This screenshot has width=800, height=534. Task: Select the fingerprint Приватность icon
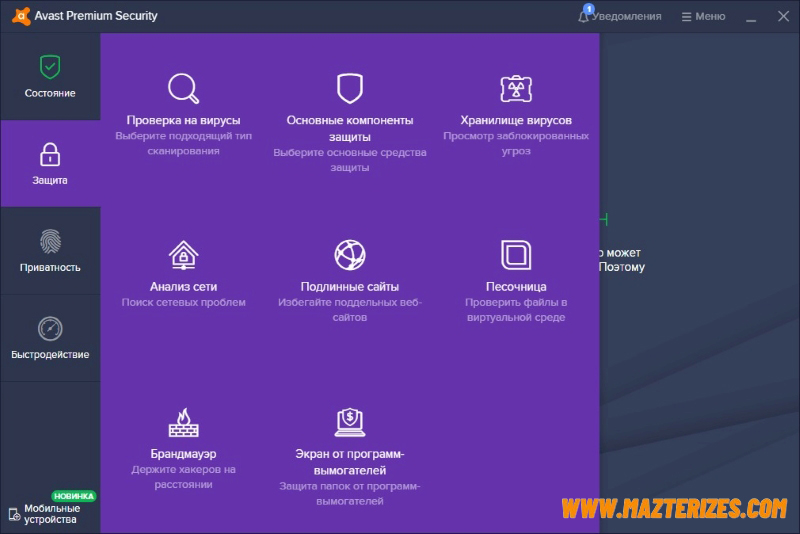point(50,241)
